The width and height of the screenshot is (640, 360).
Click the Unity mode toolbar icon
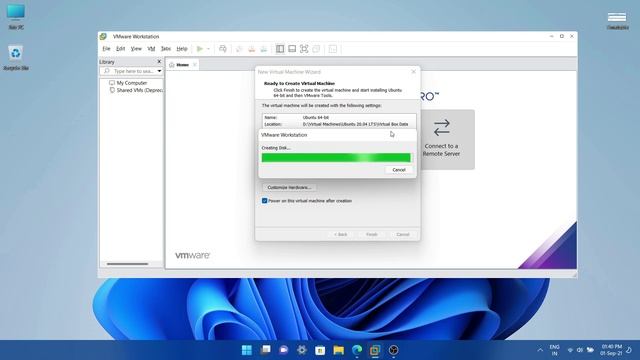point(316,49)
